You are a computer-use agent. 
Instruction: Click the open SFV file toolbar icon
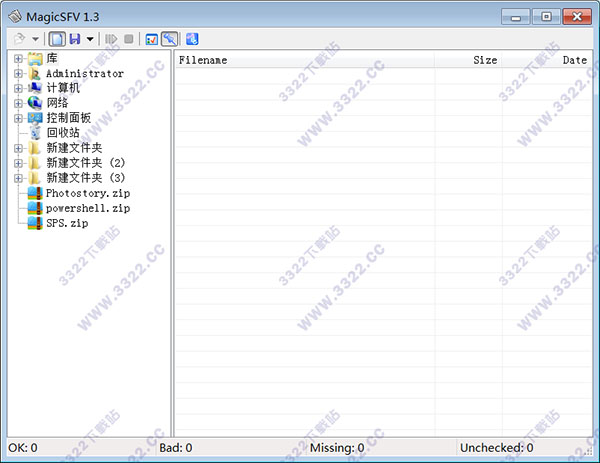coord(19,39)
